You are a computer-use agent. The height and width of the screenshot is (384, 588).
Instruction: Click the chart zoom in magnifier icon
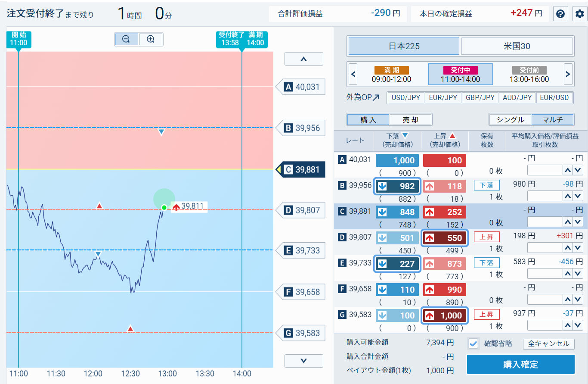coord(151,39)
